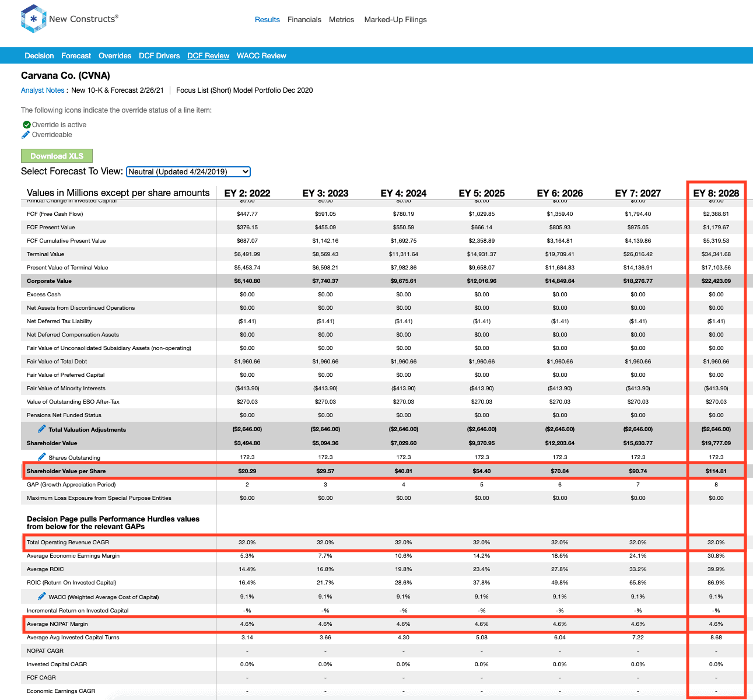The width and height of the screenshot is (753, 700).
Task: Click the EY 7: 2027 column header
Action: click(x=638, y=193)
